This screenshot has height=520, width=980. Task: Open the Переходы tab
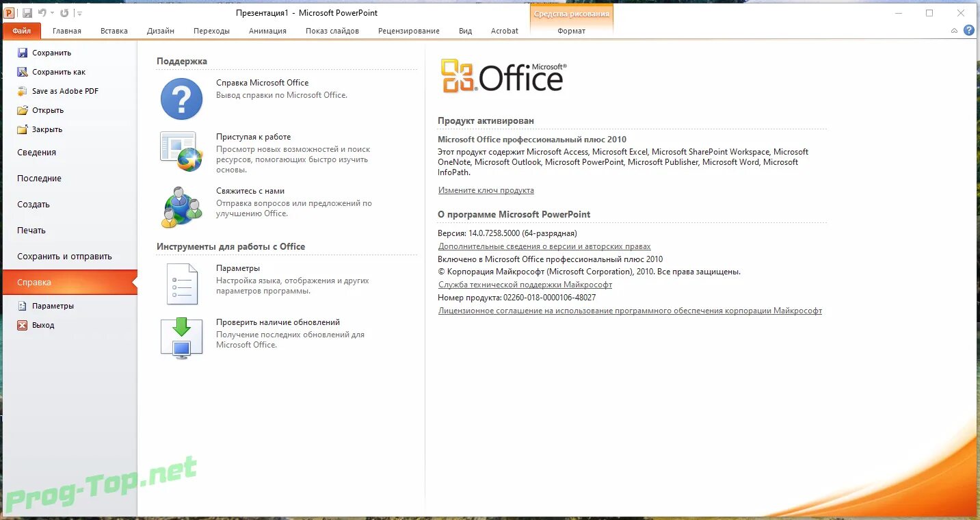[211, 31]
